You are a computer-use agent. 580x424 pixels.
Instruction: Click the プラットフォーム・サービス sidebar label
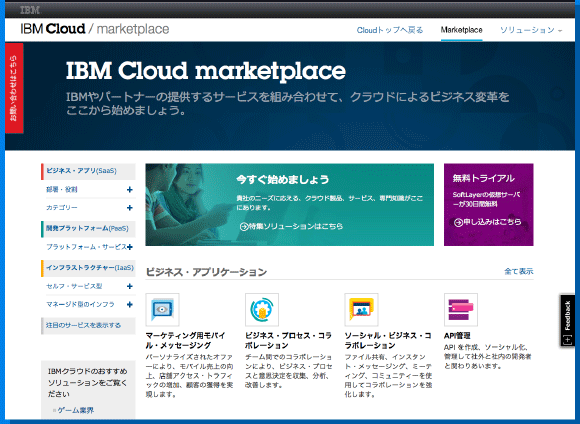pos(87,247)
